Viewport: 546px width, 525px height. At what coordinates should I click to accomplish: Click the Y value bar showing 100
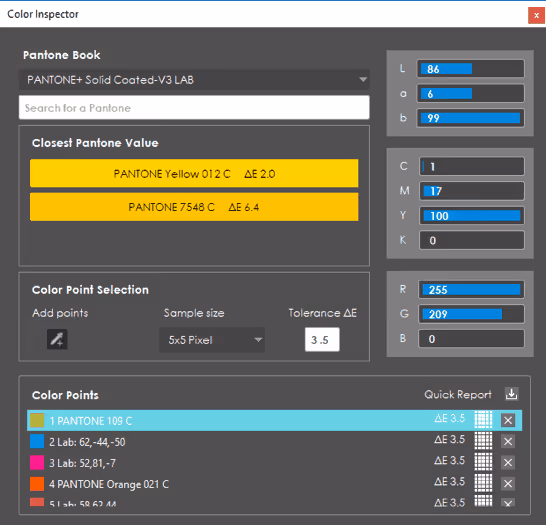[472, 216]
